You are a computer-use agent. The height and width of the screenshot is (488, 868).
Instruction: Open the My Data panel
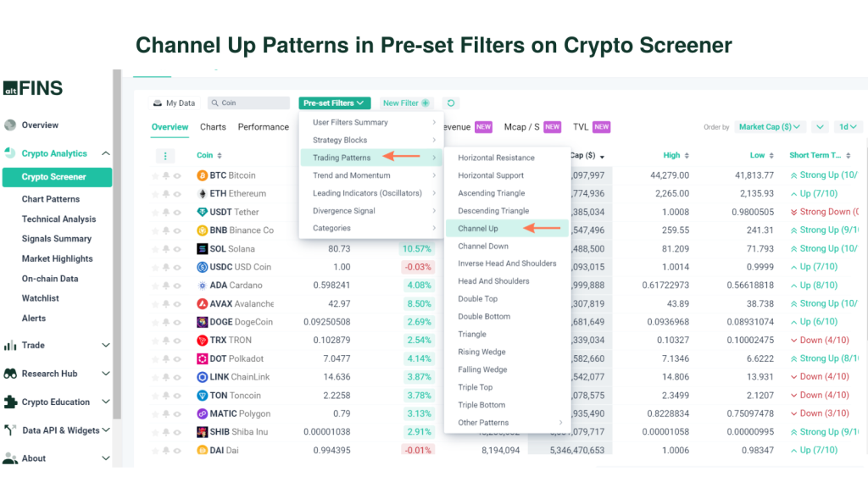coord(175,103)
